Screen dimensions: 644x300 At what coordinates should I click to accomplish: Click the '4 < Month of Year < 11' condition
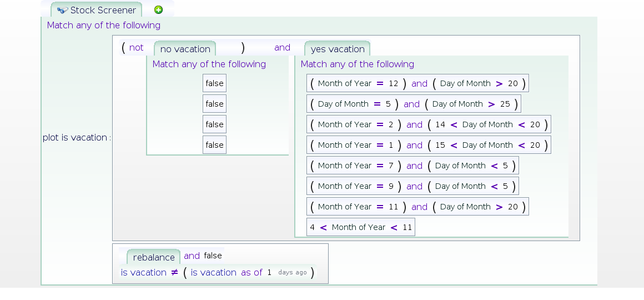click(361, 227)
